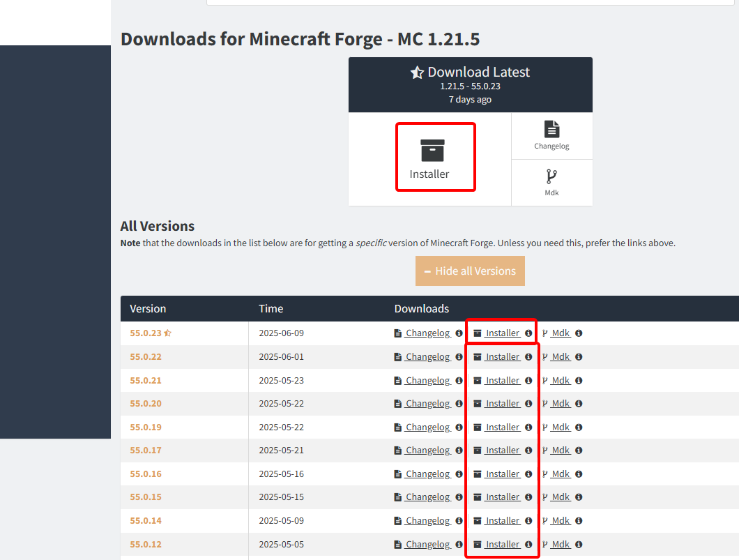The image size is (739, 560).
Task: Click the All Versions heading
Action: pos(158,226)
